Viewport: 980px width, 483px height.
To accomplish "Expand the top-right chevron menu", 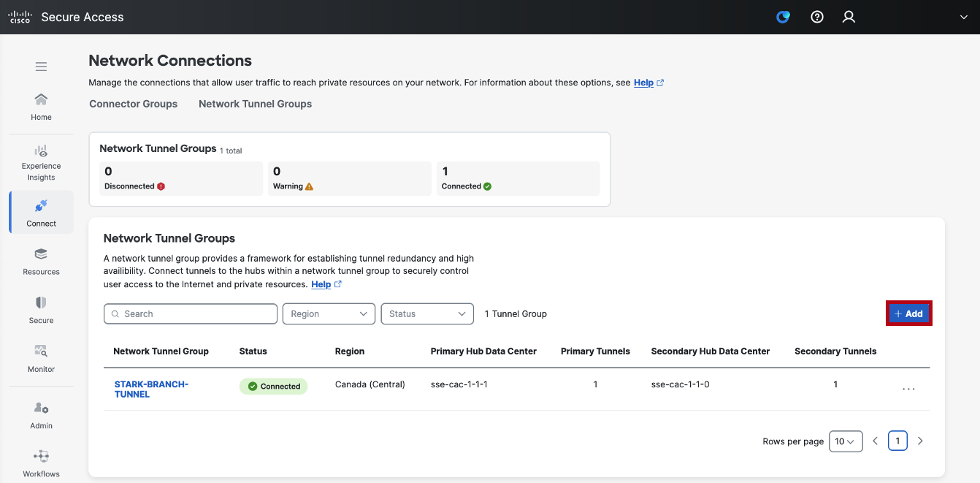I will [x=962, y=16].
